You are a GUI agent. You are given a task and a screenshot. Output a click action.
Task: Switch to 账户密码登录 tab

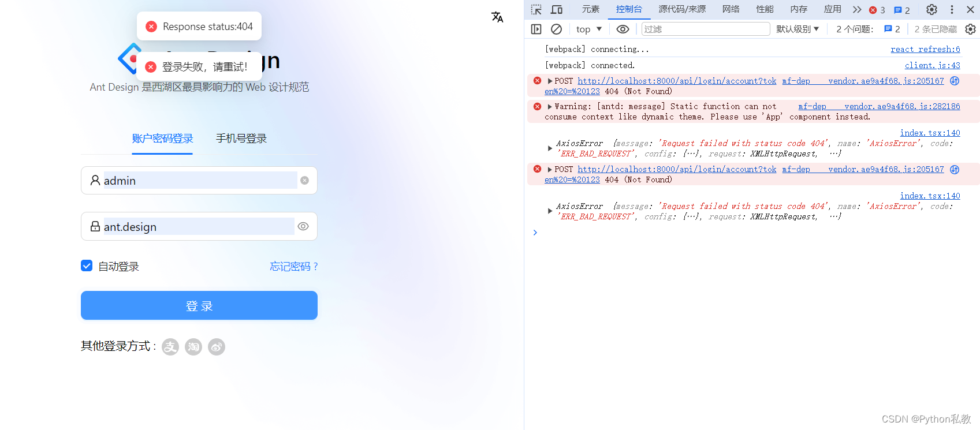click(162, 139)
